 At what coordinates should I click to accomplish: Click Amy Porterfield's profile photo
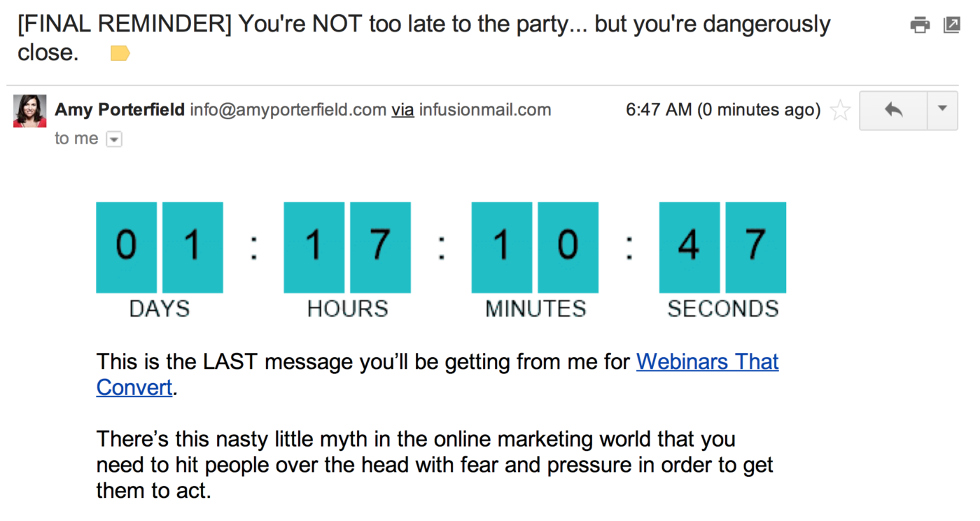[30, 111]
